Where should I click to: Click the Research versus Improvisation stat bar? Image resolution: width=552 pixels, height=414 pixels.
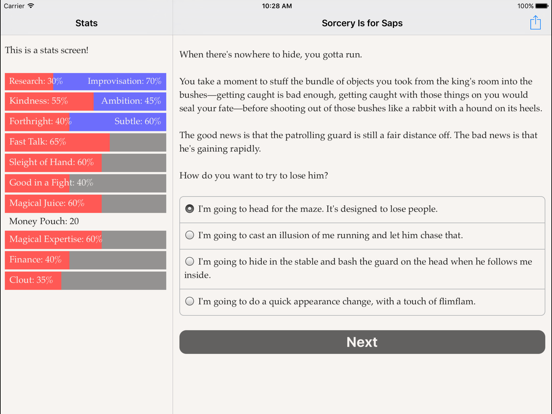(86, 81)
